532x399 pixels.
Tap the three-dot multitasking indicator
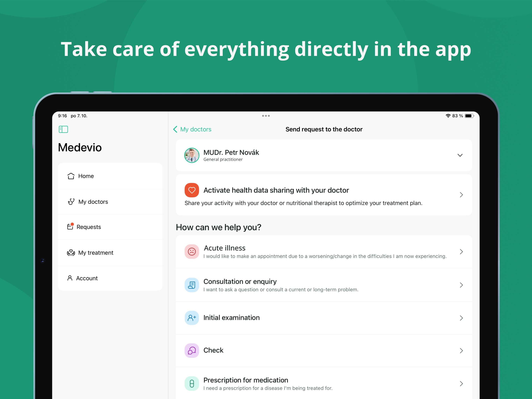click(266, 116)
